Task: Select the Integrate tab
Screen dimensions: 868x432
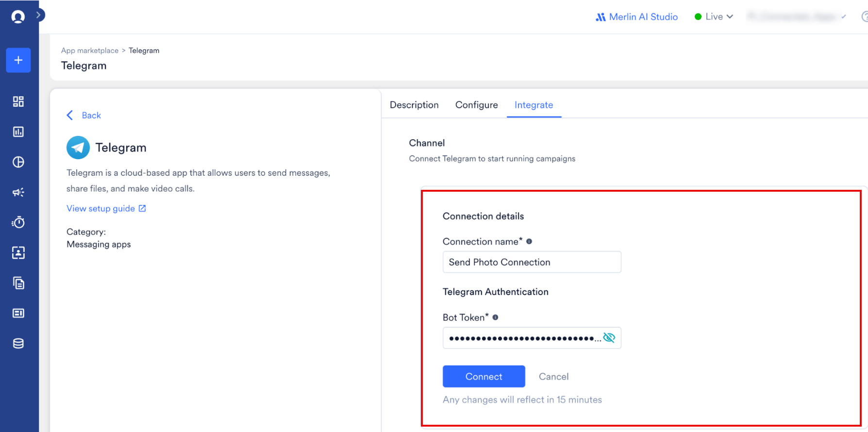Action: pos(534,105)
